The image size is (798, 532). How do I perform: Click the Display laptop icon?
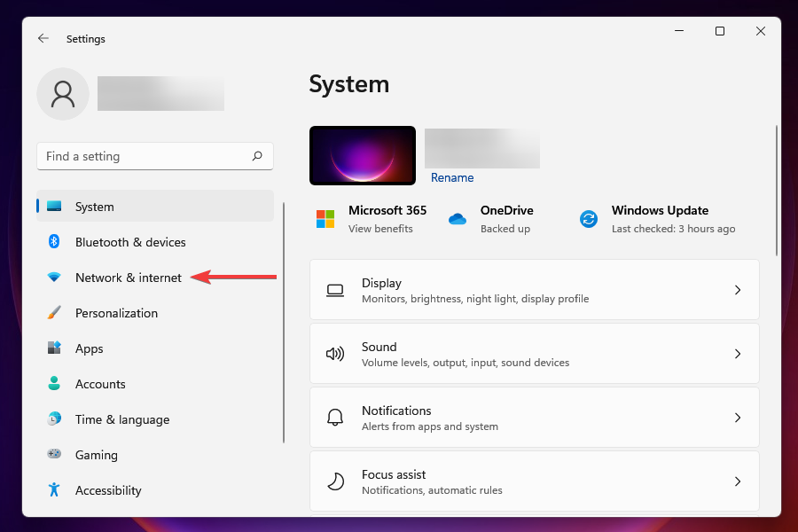click(x=335, y=290)
